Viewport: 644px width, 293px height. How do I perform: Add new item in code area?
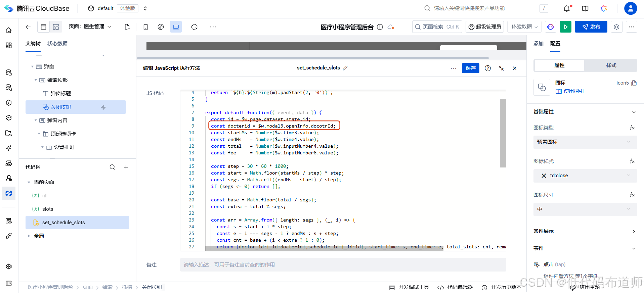tap(126, 167)
